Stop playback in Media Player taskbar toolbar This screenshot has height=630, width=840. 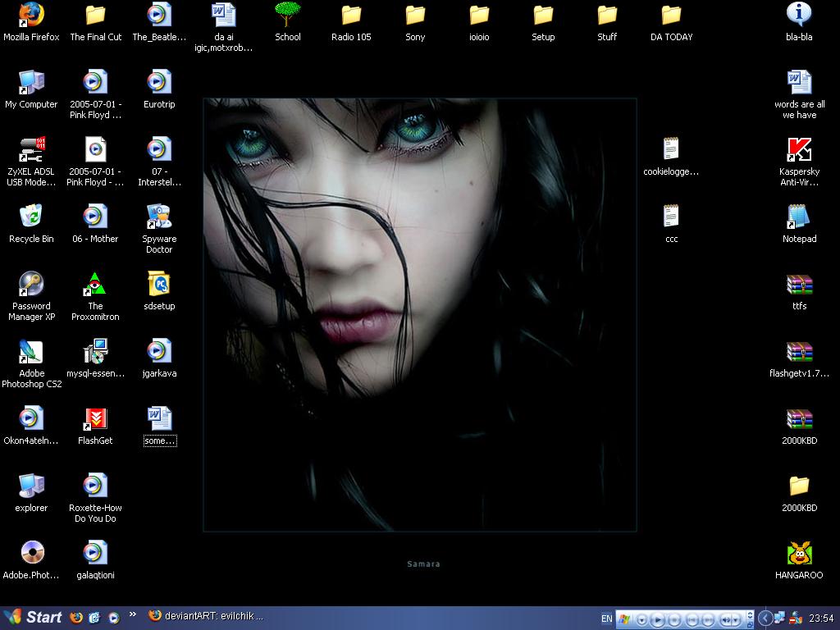[x=675, y=620]
